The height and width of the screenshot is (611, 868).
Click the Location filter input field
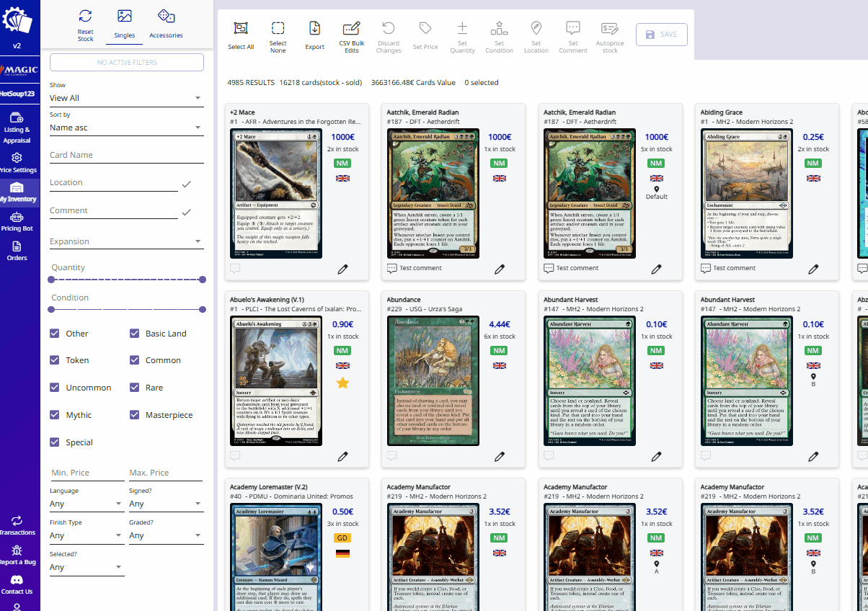[113, 183]
